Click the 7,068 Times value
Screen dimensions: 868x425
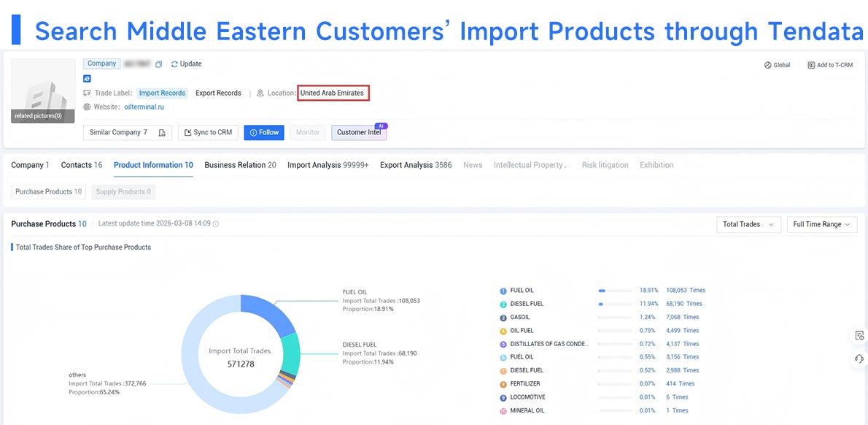point(683,318)
